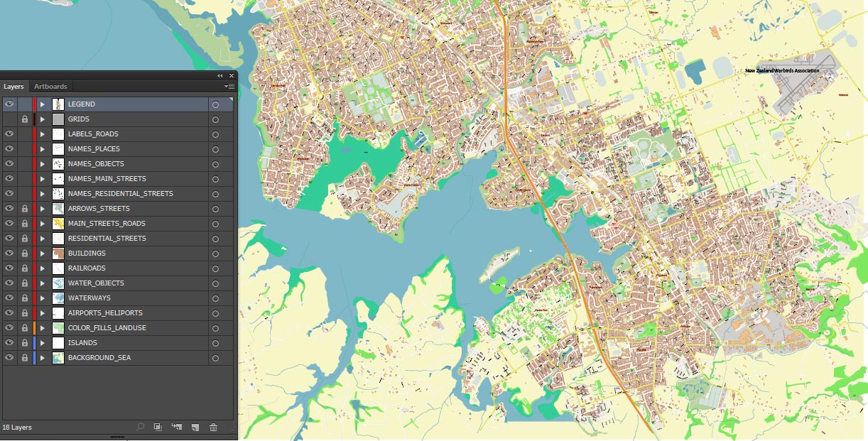Click the orange color bar of COLOR_FILLS_LANDUSE
Viewport: 868px width, 441px height.
pos(34,328)
